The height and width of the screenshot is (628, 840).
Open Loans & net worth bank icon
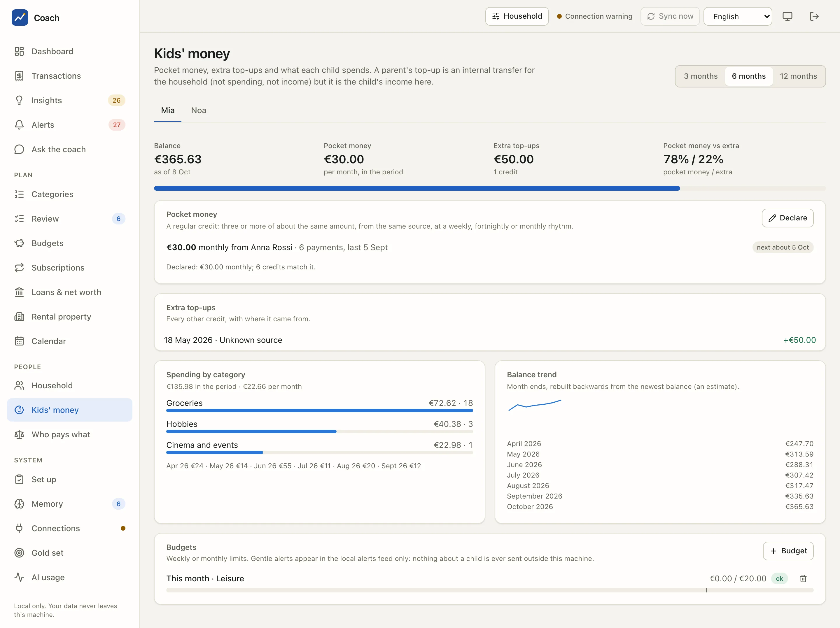tap(19, 292)
